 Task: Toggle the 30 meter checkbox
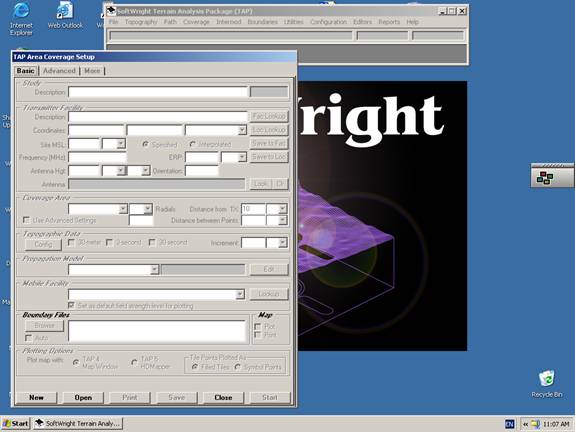(x=72, y=243)
